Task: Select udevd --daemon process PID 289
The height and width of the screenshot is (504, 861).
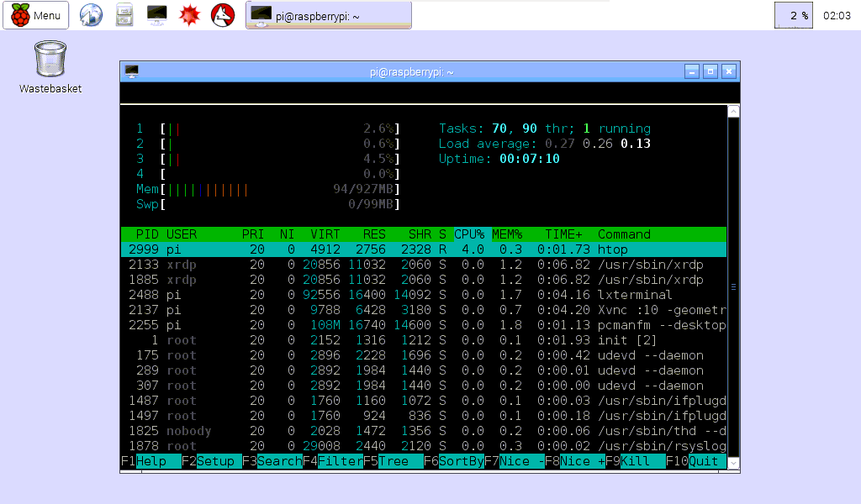Action: click(x=424, y=370)
